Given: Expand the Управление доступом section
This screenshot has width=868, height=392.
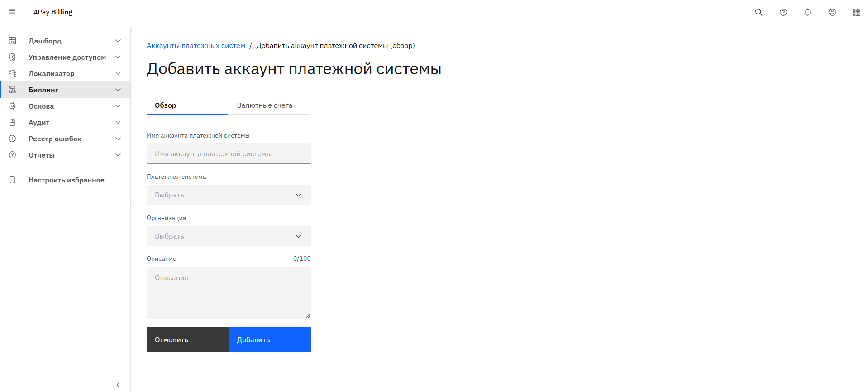Looking at the screenshot, I should point(118,57).
